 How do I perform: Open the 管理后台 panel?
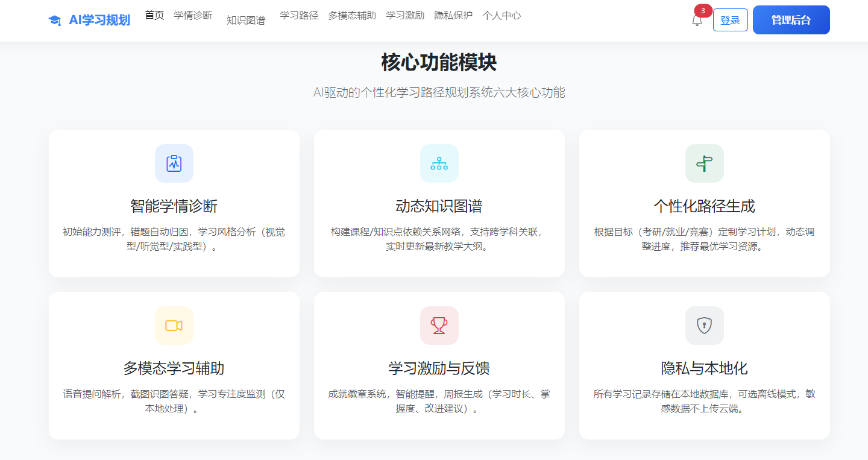pos(791,19)
